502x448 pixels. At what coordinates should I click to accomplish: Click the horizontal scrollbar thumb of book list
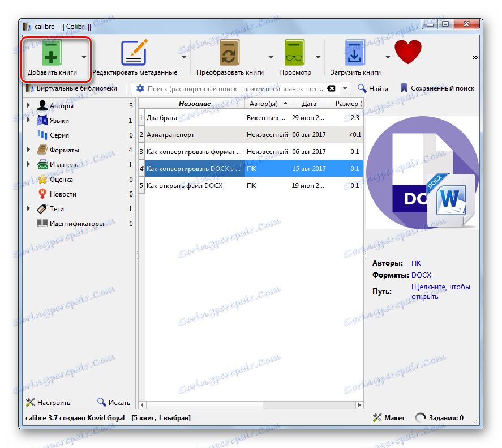tap(204, 405)
